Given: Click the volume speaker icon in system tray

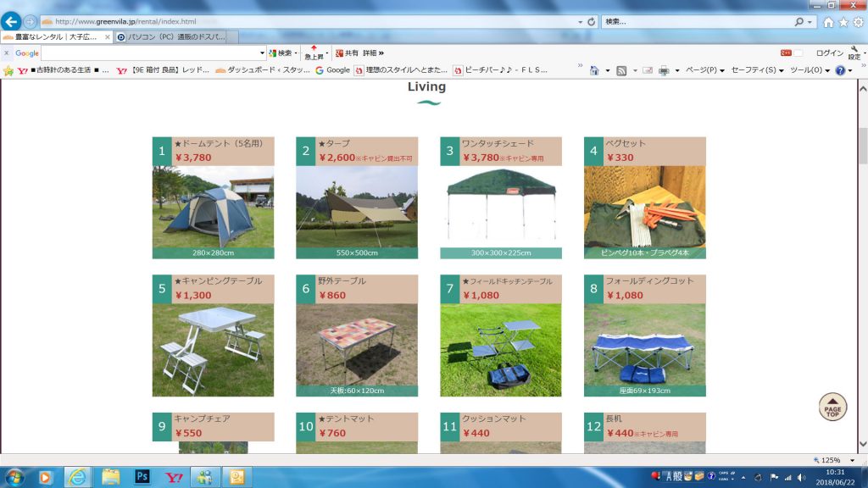Looking at the screenshot, I should (x=801, y=478).
